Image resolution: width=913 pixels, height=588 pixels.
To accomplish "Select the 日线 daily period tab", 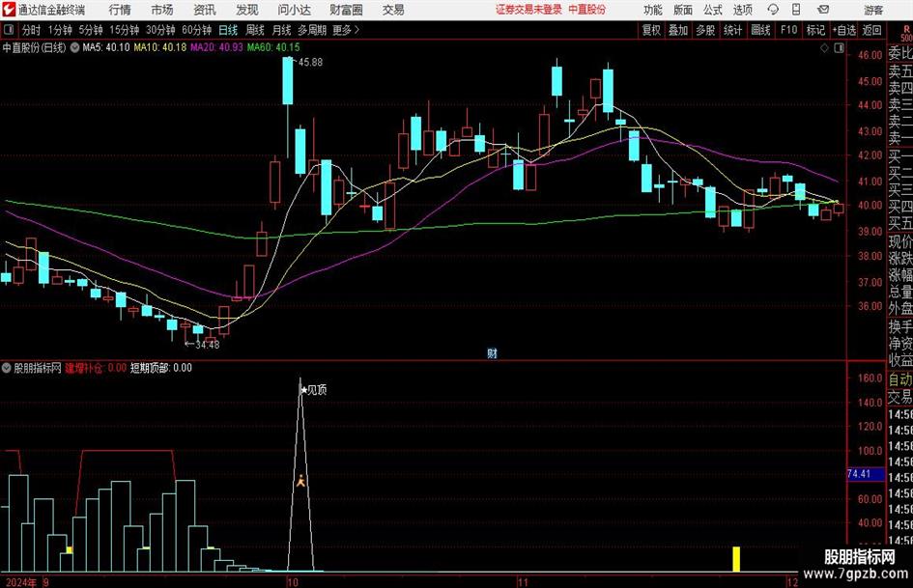I will coord(228,30).
